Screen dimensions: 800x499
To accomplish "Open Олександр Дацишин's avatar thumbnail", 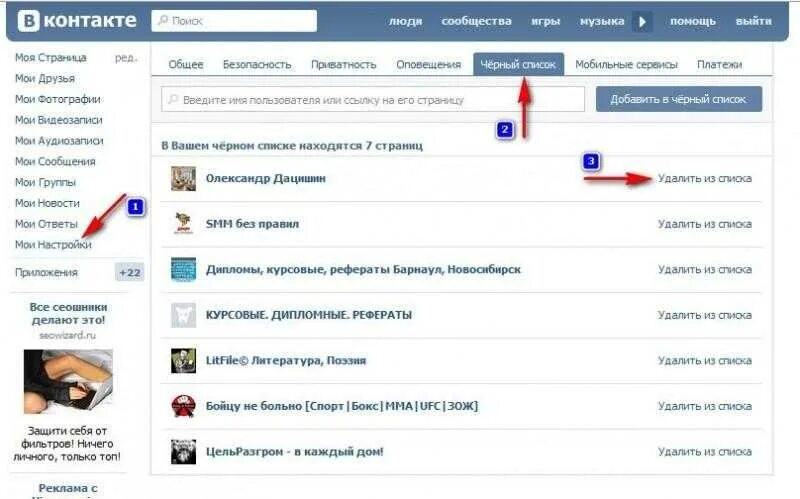I will point(183,179).
